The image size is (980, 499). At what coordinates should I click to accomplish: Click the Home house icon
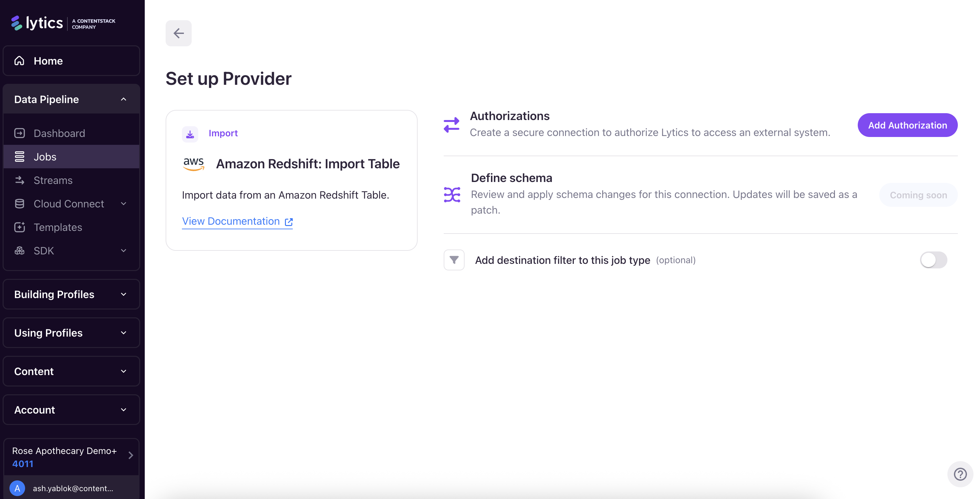[x=20, y=61]
